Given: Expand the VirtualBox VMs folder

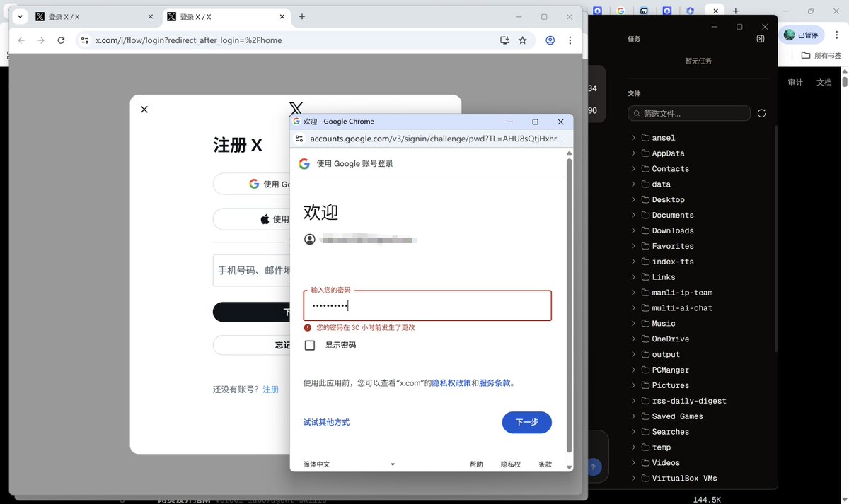Looking at the screenshot, I should click(633, 479).
